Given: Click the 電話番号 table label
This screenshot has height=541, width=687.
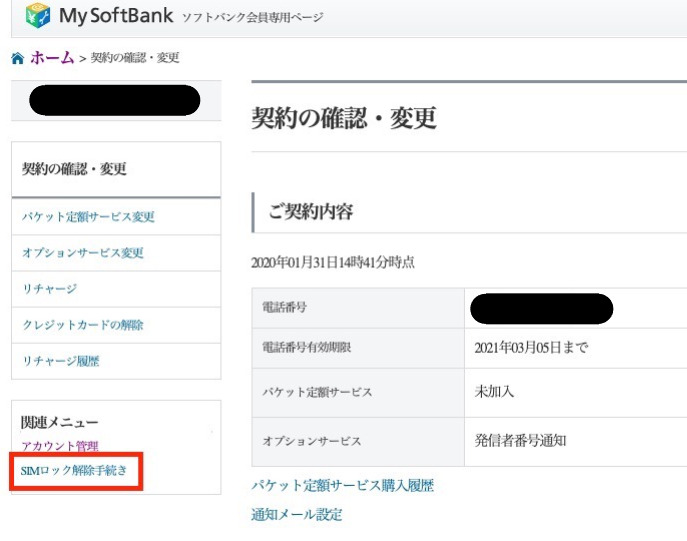Looking at the screenshot, I should [284, 307].
